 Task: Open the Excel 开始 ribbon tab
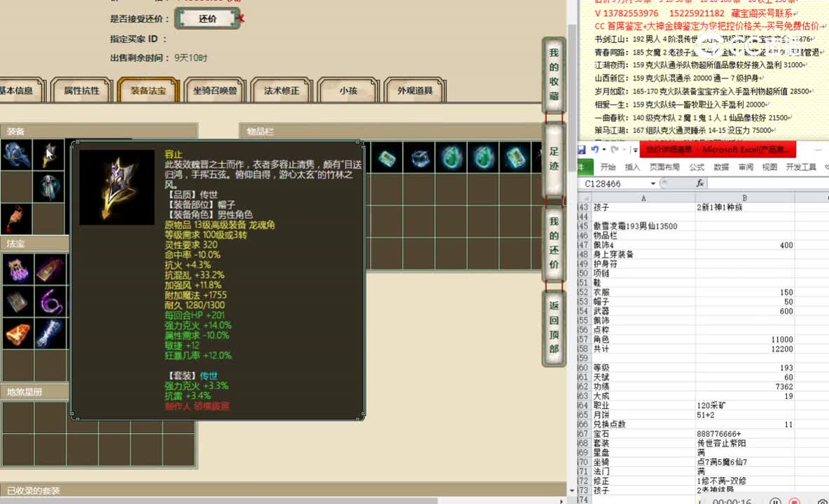(x=608, y=167)
